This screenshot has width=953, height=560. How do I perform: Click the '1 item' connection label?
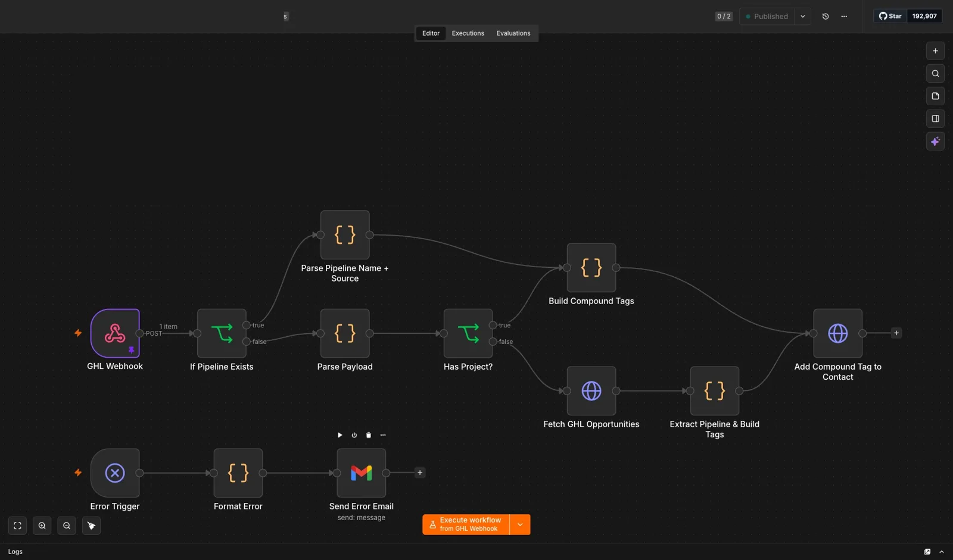(x=168, y=326)
